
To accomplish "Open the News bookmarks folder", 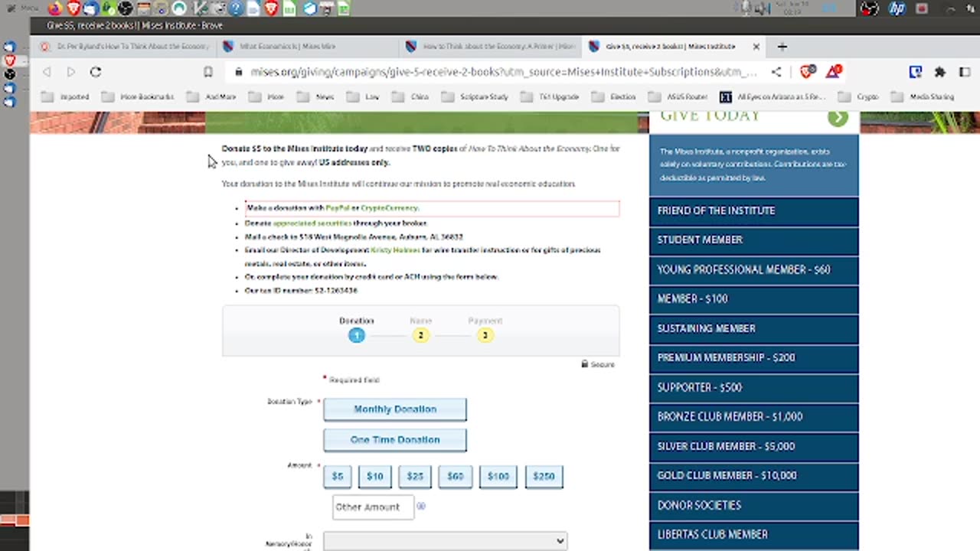I will 316,97.
